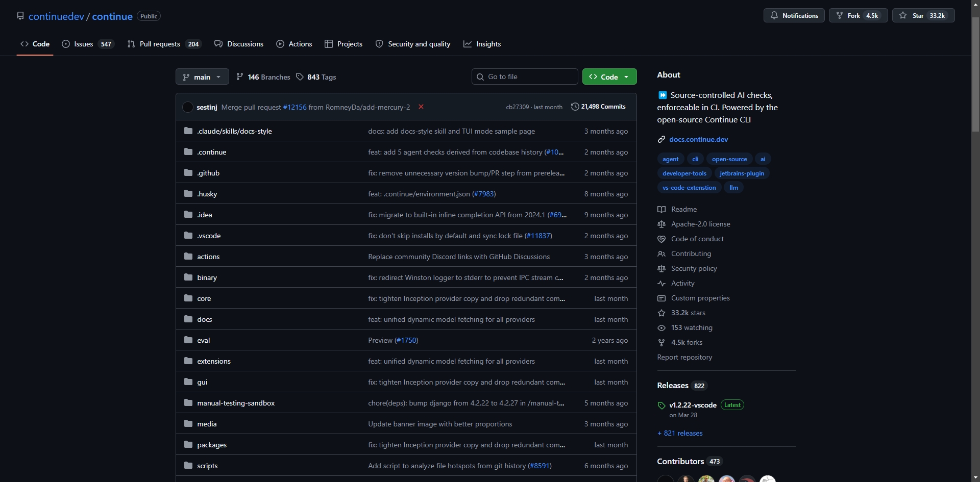
Task: Open commit cb27309 hash link
Action: [517, 107]
